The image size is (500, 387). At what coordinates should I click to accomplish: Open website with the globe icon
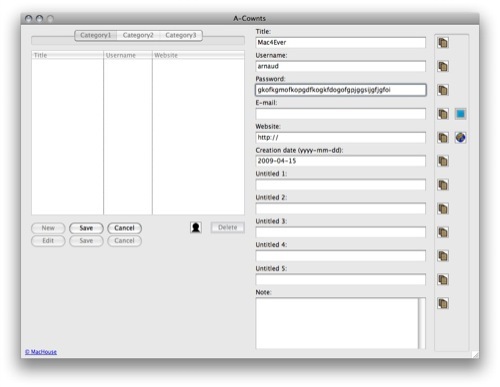tap(460, 138)
